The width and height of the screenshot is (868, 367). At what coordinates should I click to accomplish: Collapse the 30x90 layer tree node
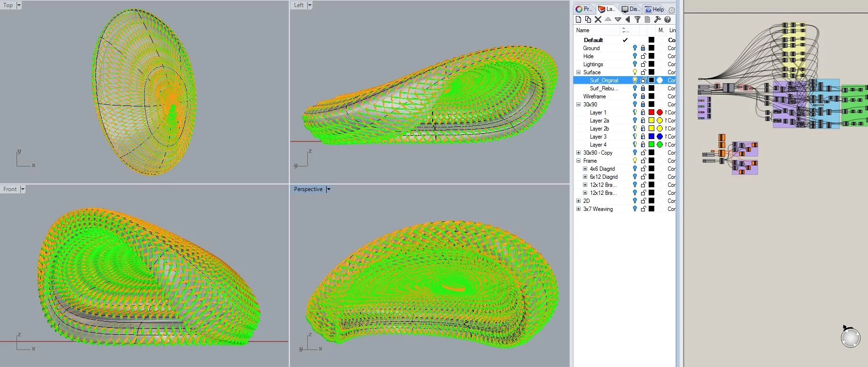coord(578,105)
